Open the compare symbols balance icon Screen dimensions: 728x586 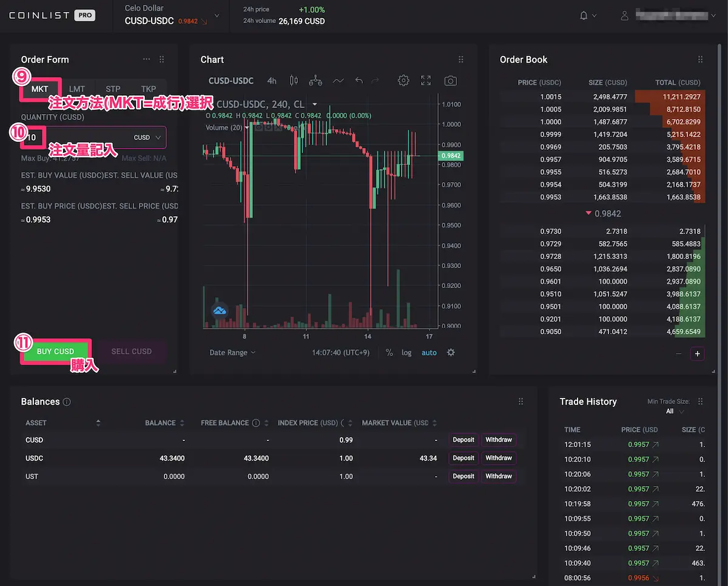pyautogui.click(x=316, y=81)
